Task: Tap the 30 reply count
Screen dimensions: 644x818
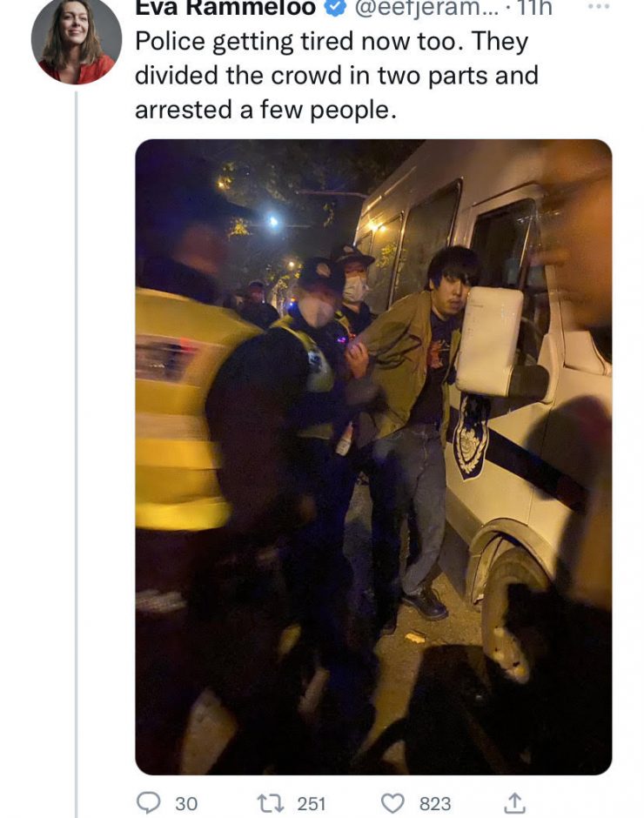Action: point(186,804)
